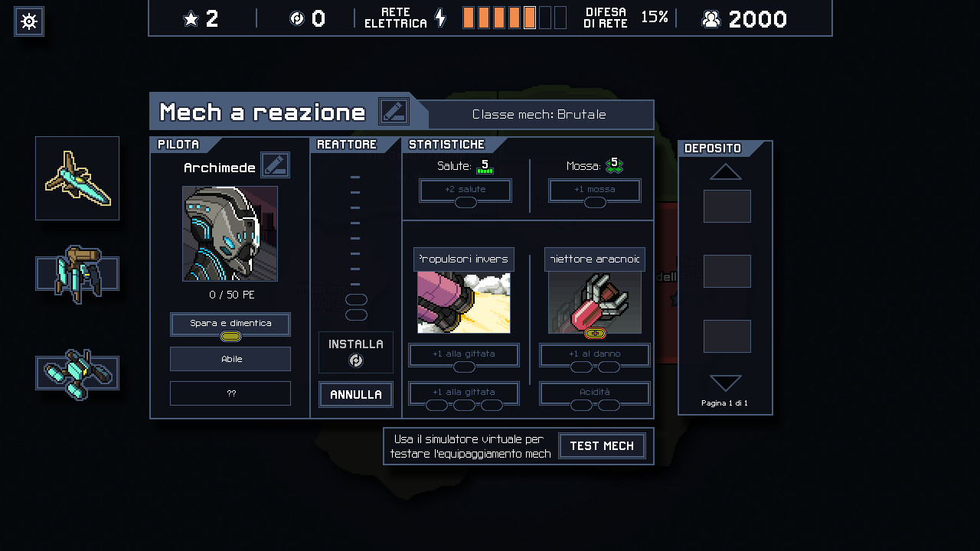Viewport: 980px width, 551px height.
Task: Edit mech name with pencil icon
Action: [x=394, y=112]
